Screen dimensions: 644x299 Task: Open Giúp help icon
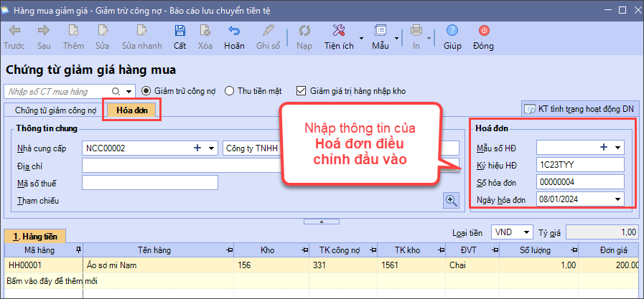452,31
